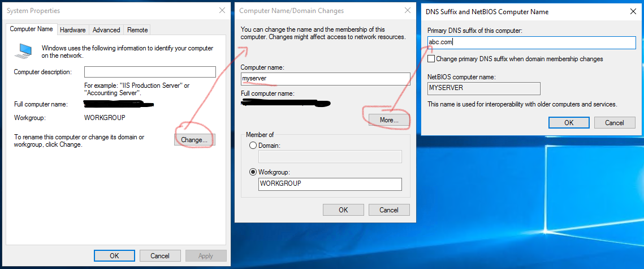Viewport: 644px width, 269px height.
Task: Go to the Remote tab
Action: [137, 30]
